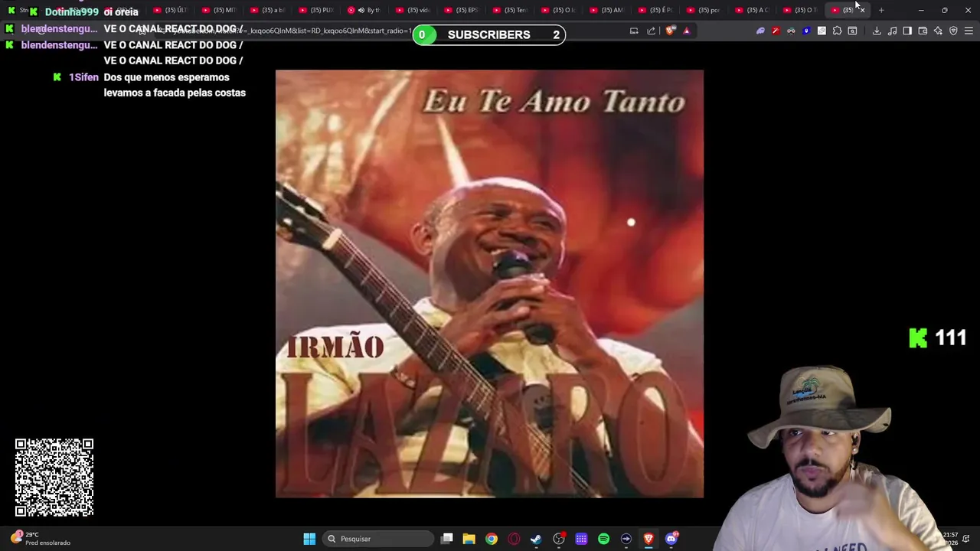This screenshot has height=551, width=980.
Task: Open the weather widget showing 29°C
Action: coord(42,539)
